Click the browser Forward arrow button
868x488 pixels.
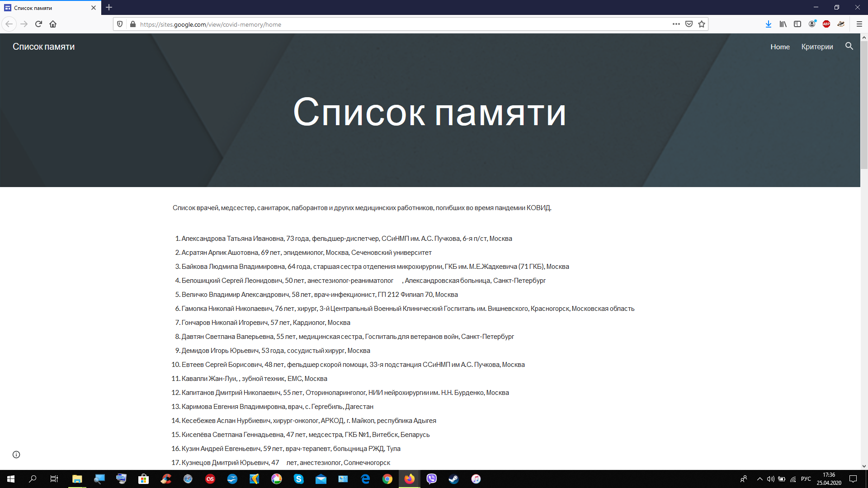24,24
